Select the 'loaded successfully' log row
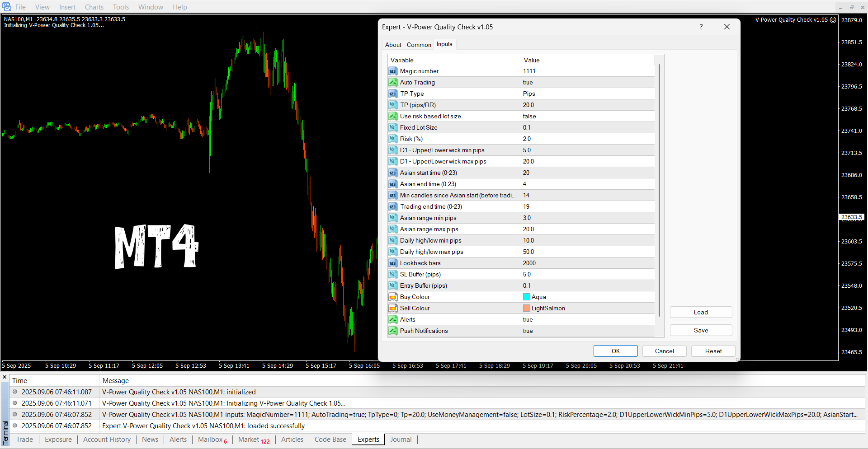868x449 pixels. (x=437, y=426)
